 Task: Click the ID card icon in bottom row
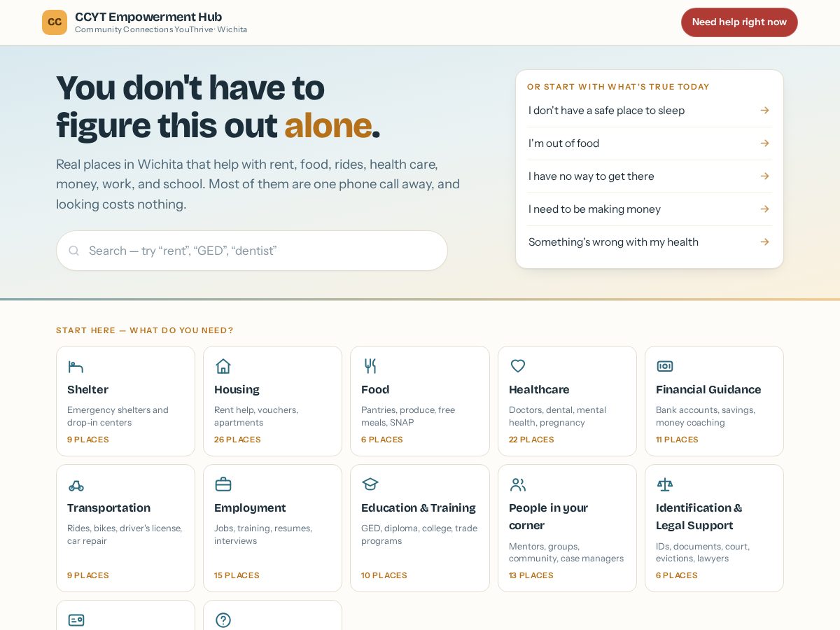(76, 620)
